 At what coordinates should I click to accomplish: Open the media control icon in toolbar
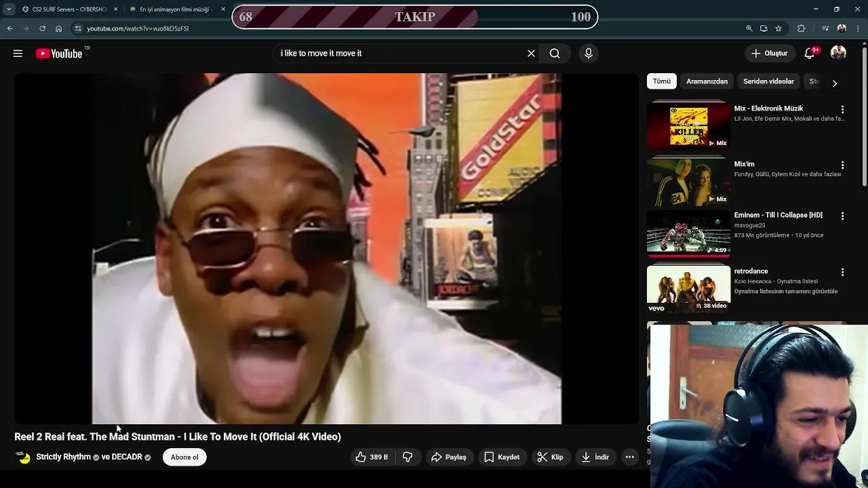[825, 28]
